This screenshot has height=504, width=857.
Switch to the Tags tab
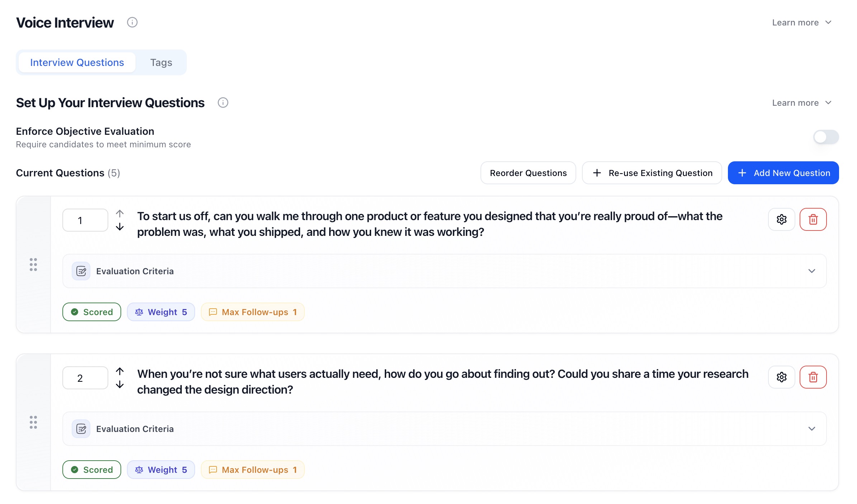161,62
